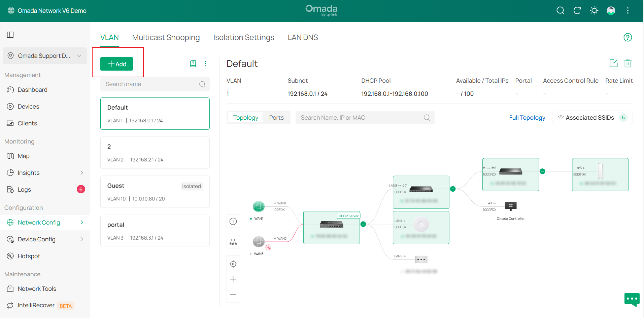Click the global search magnifier icon
This screenshot has width=644, height=318.
(x=560, y=11)
